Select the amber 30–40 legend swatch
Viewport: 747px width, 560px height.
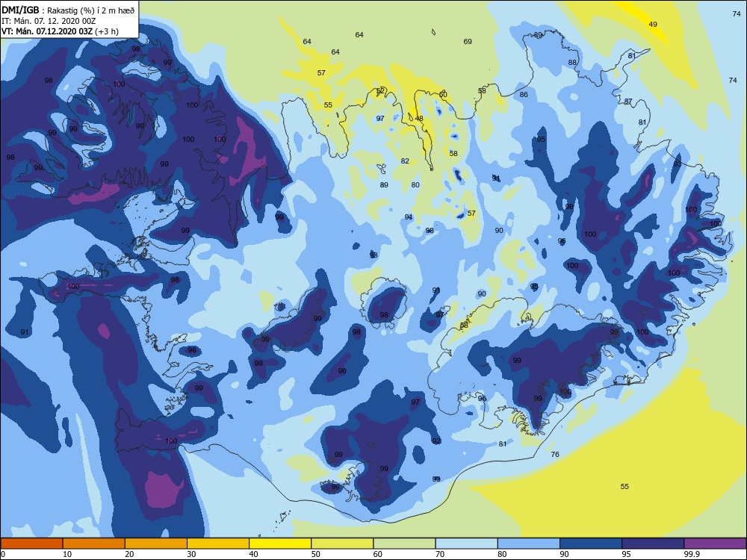(218, 544)
